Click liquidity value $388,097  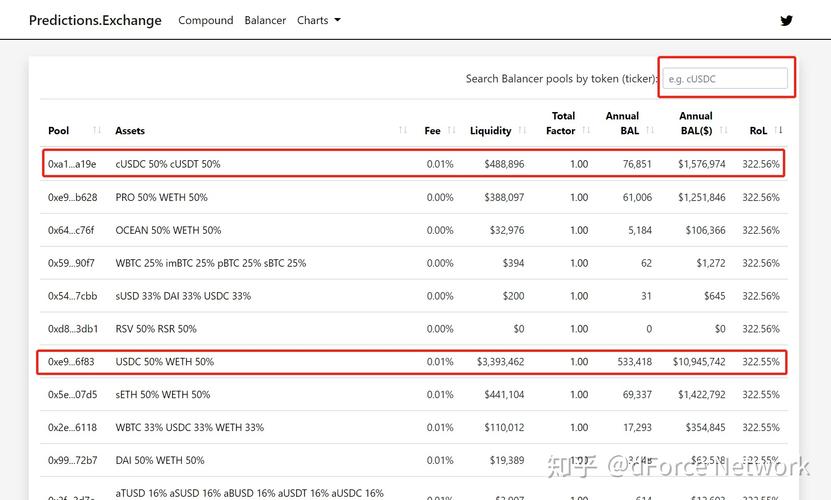point(504,197)
